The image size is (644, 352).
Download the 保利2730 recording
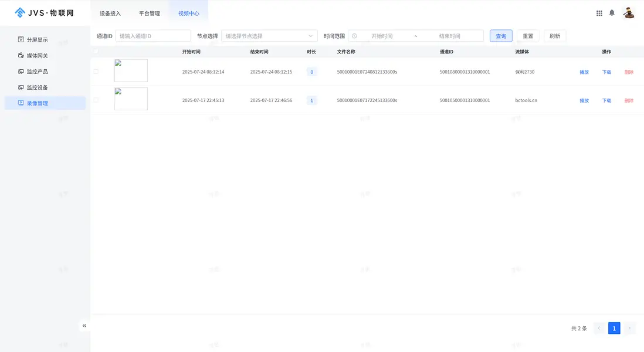pyautogui.click(x=606, y=72)
